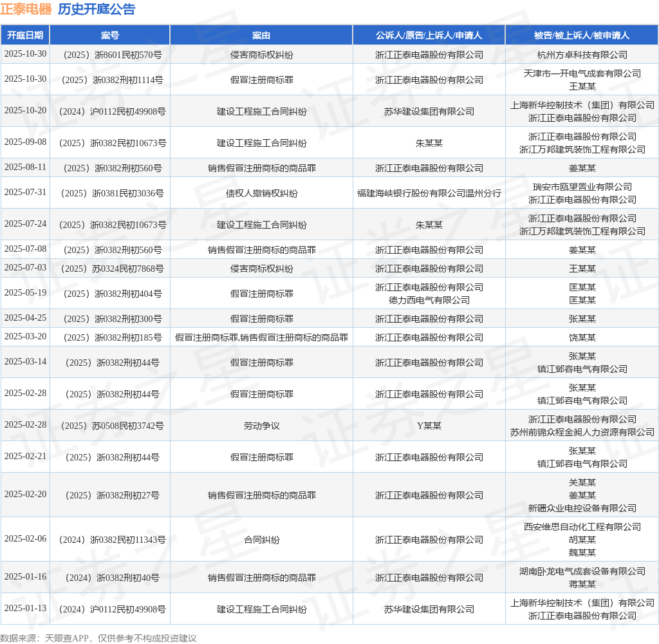This screenshot has width=659, height=644.
Task: Click defendant 魏某某
Action: coord(582,553)
